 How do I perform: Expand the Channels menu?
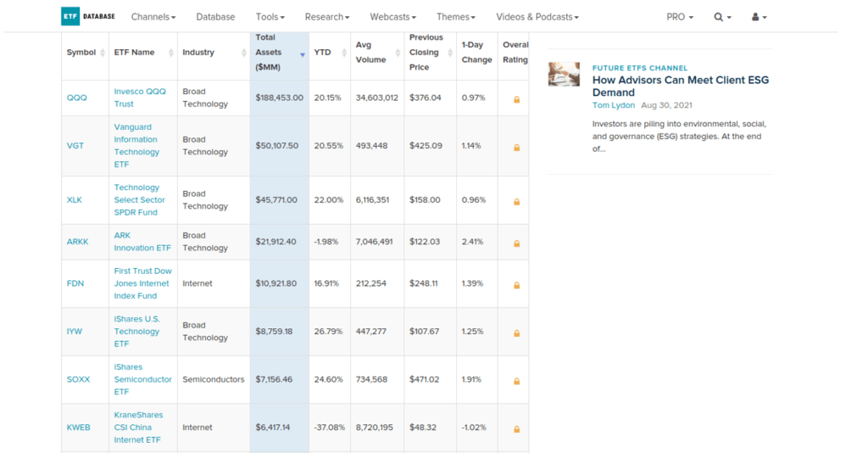153,17
